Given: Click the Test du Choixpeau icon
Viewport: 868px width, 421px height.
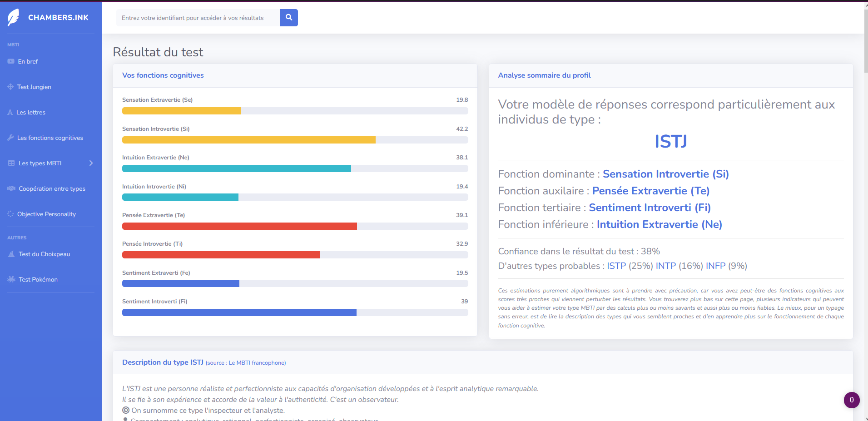Looking at the screenshot, I should [11, 254].
